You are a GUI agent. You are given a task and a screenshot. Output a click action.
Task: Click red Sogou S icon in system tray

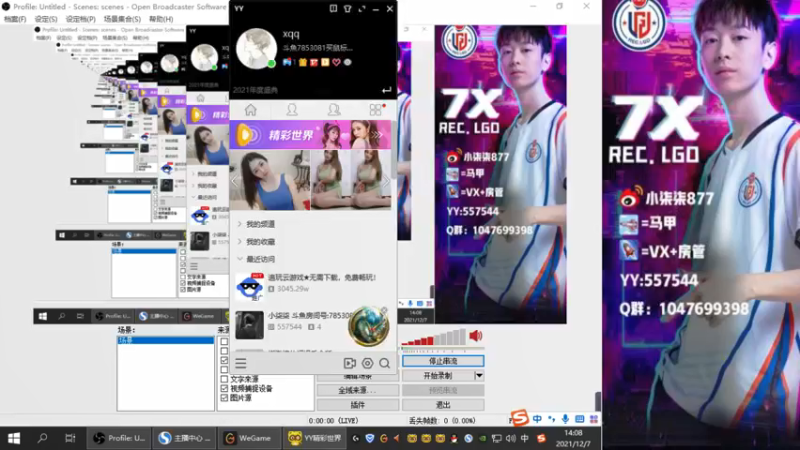point(541,438)
